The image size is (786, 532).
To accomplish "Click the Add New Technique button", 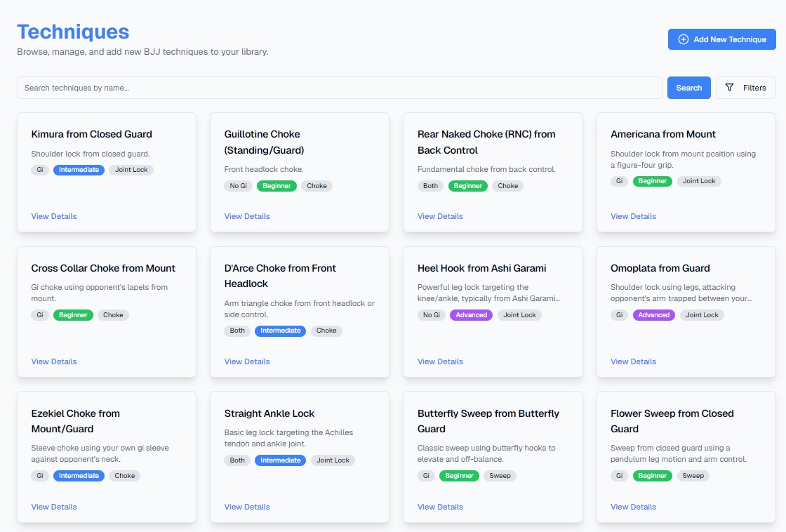I will (x=722, y=39).
